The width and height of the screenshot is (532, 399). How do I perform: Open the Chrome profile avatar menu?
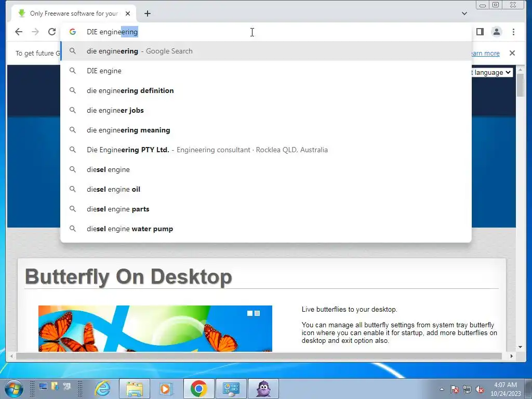point(496,32)
